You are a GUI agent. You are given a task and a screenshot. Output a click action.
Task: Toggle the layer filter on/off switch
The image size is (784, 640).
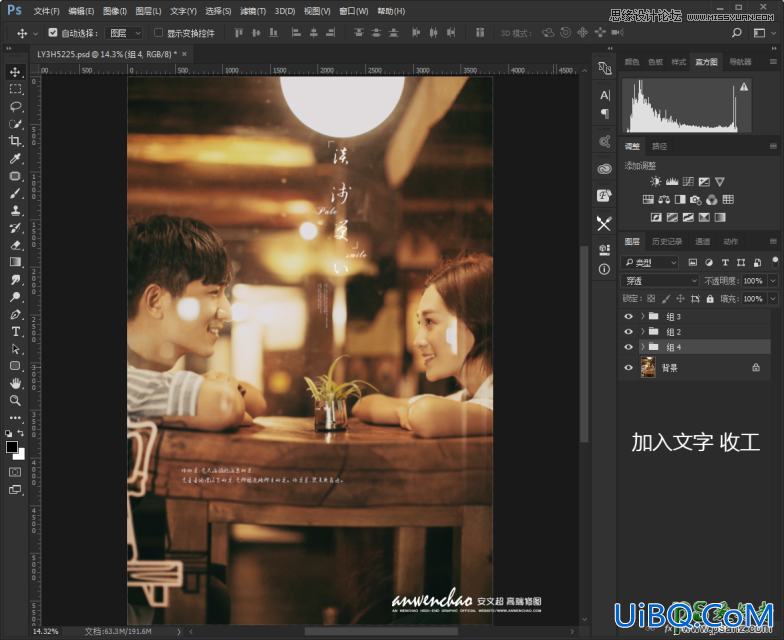pyautogui.click(x=775, y=262)
